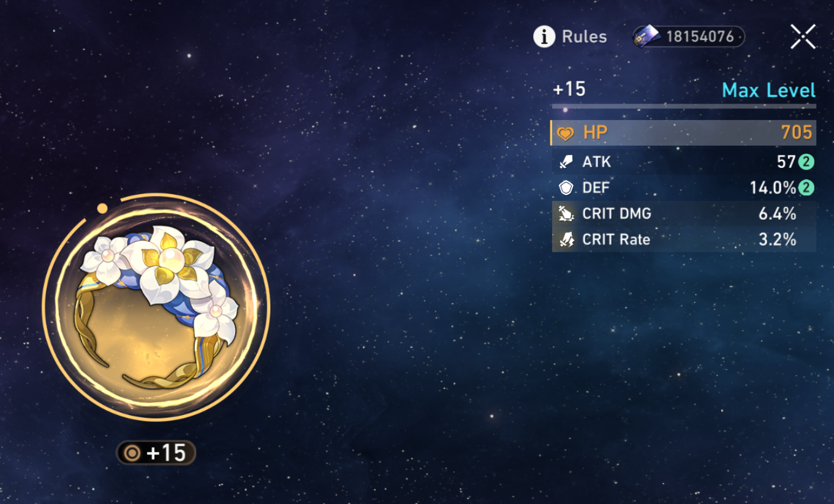834x504 pixels.
Task: Open the Rules info icon
Action: [x=544, y=37]
